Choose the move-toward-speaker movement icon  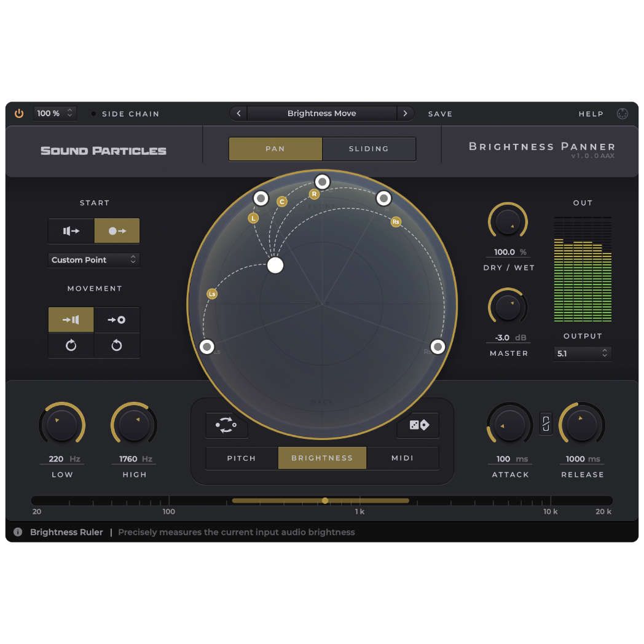pos(71,320)
